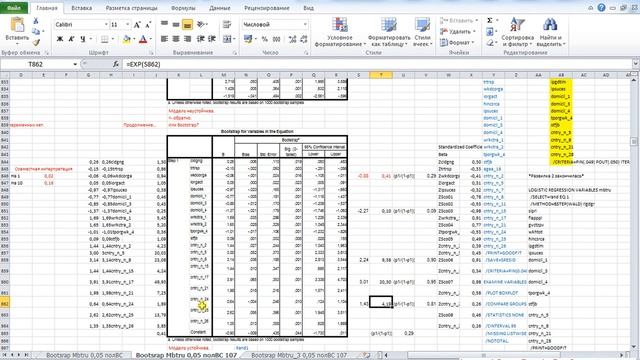Increase font size with the large A
640x360 pixels.
coord(138,25)
